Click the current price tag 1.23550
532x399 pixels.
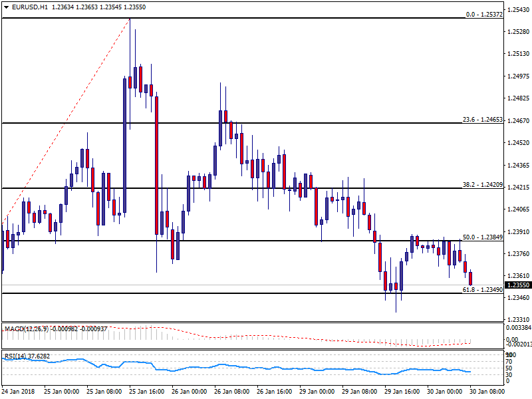coord(519,285)
